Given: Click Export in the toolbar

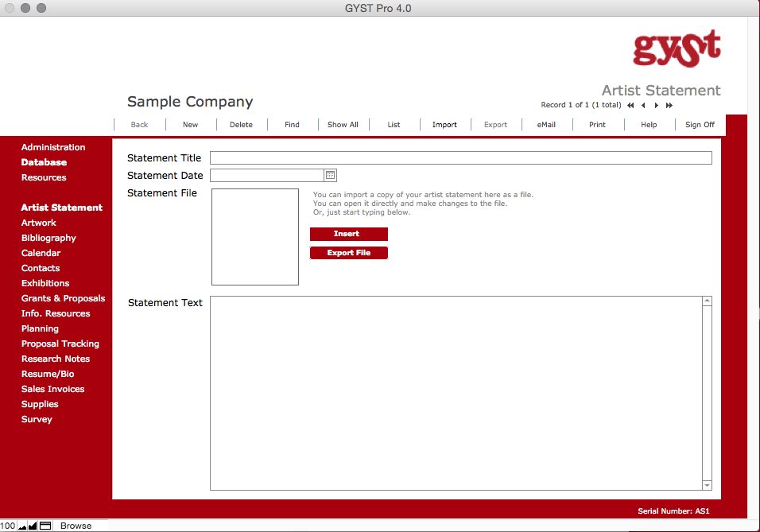Looking at the screenshot, I should pos(495,125).
